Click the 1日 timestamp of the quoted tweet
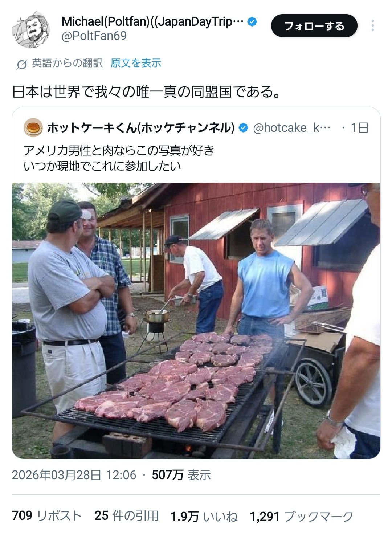 pyautogui.click(x=359, y=128)
